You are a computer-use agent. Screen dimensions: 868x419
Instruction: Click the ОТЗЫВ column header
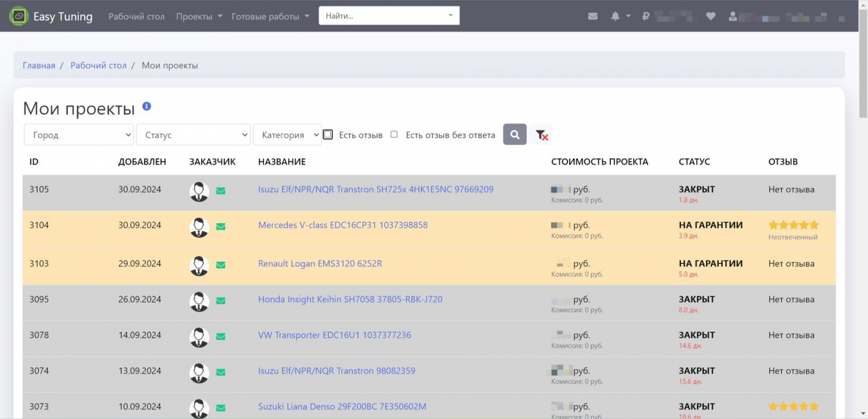pyautogui.click(x=783, y=162)
